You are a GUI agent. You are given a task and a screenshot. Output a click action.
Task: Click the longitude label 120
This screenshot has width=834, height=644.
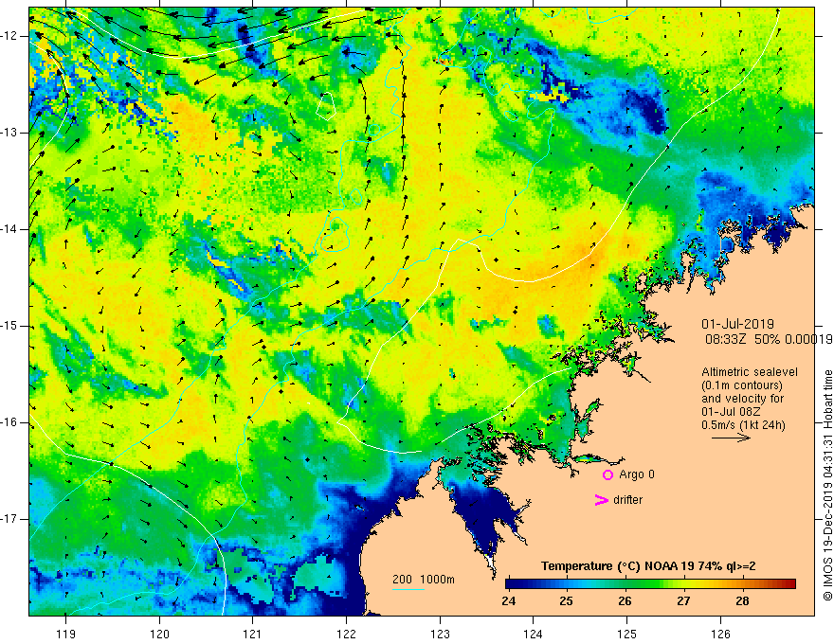coord(159,634)
